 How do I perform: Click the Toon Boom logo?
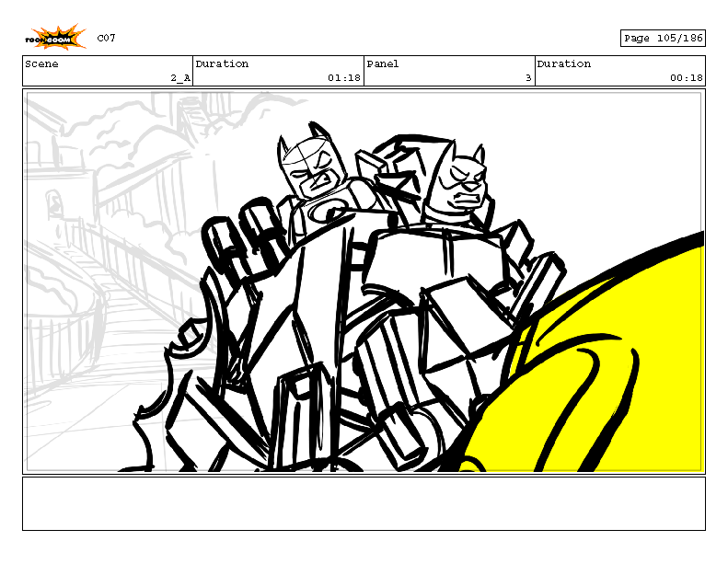tap(55, 37)
